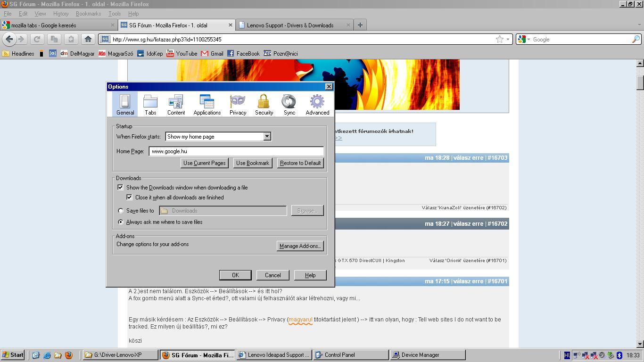Viewport: 644px width, 362px height.
Task: Bookmark this page with the star icon
Action: click(x=499, y=39)
